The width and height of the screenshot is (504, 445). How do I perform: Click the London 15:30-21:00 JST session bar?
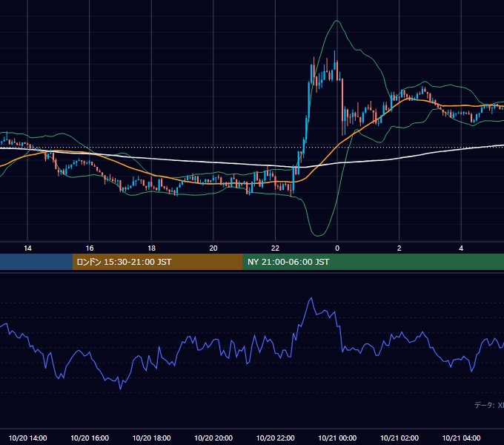(157, 262)
